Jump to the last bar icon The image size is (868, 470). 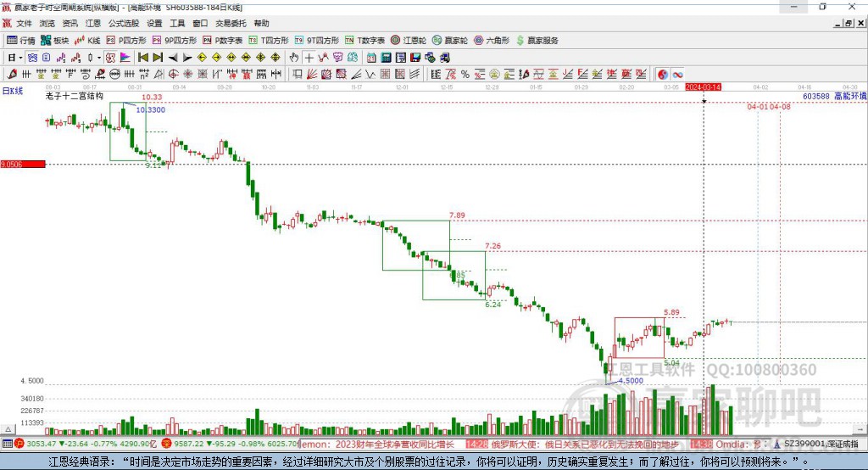click(x=158, y=58)
